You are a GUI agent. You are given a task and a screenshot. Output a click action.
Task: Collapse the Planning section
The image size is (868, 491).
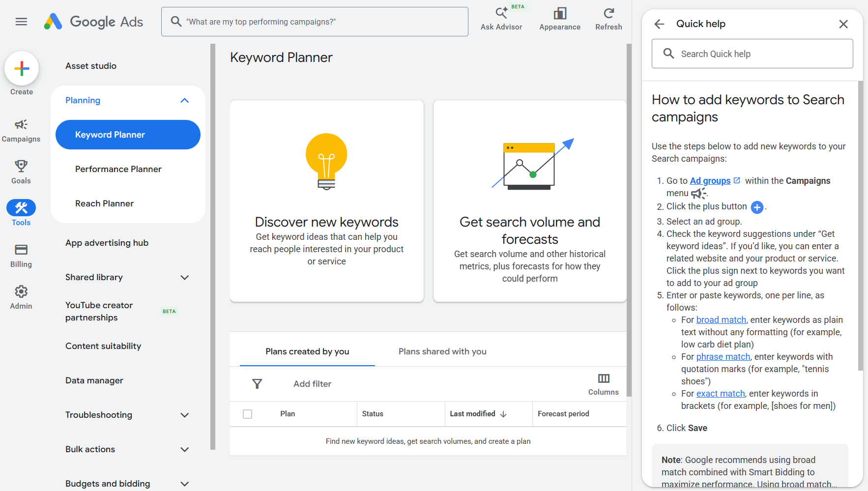[185, 100]
